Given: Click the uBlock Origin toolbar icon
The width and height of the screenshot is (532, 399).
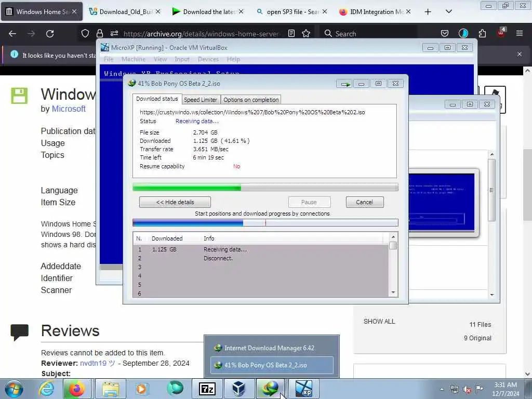Looking at the screenshot, I should click(x=501, y=33).
